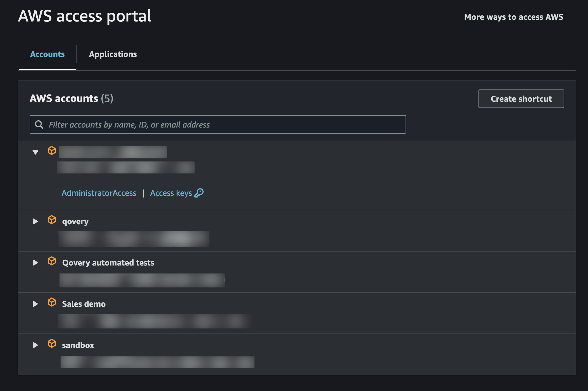Select the Sales demo account name
This screenshot has width=588, height=391.
(84, 304)
